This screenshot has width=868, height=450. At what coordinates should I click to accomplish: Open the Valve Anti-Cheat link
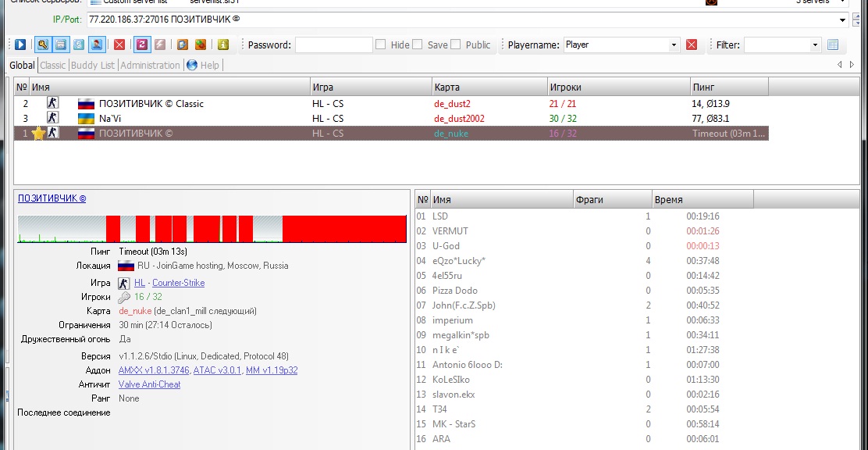[x=149, y=384]
